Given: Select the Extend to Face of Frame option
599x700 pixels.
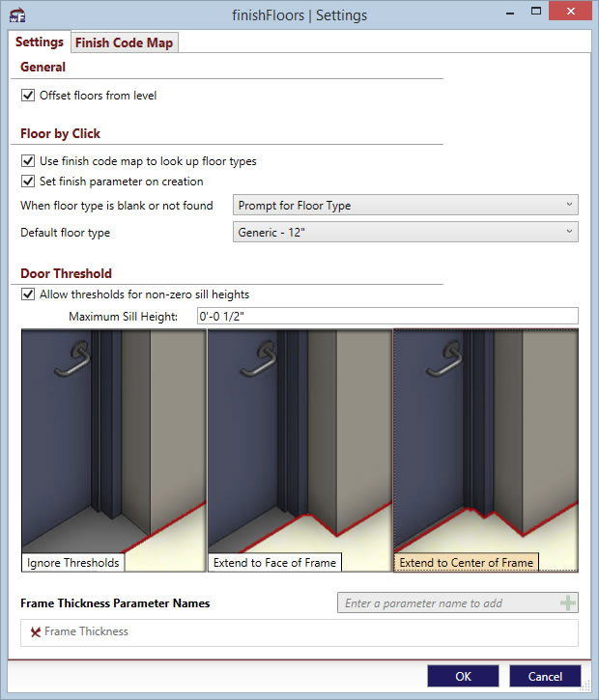Looking at the screenshot, I should click(299, 450).
